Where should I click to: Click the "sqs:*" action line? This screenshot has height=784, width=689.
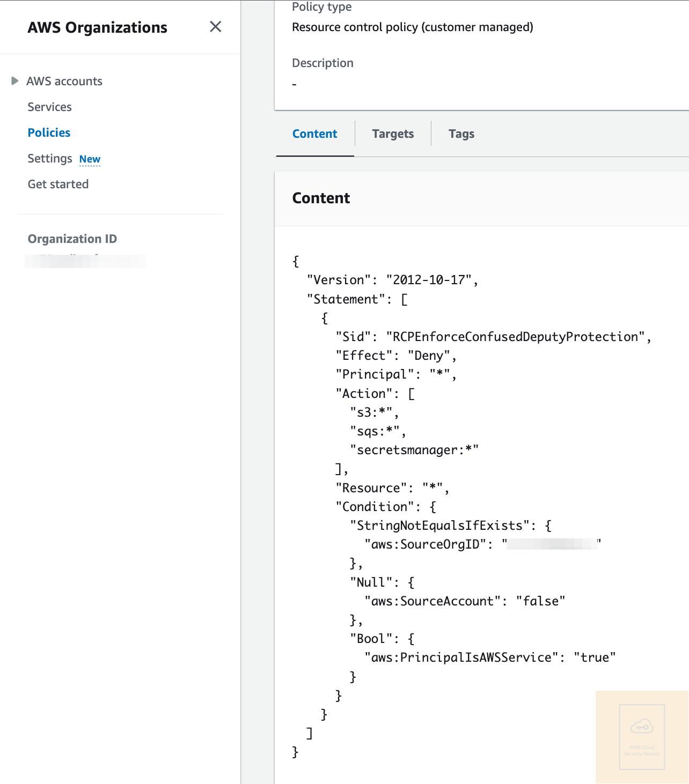[378, 431]
